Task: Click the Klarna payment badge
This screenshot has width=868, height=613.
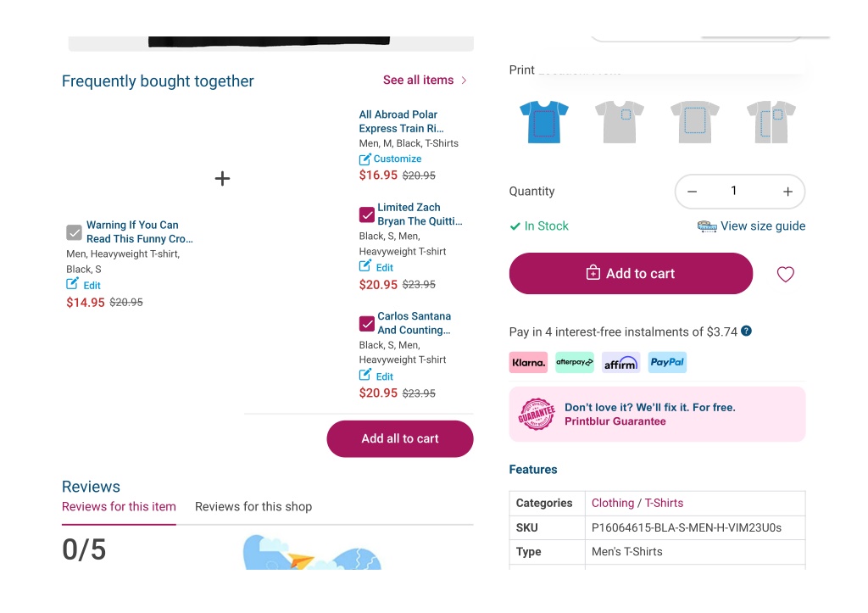Action: pos(528,362)
